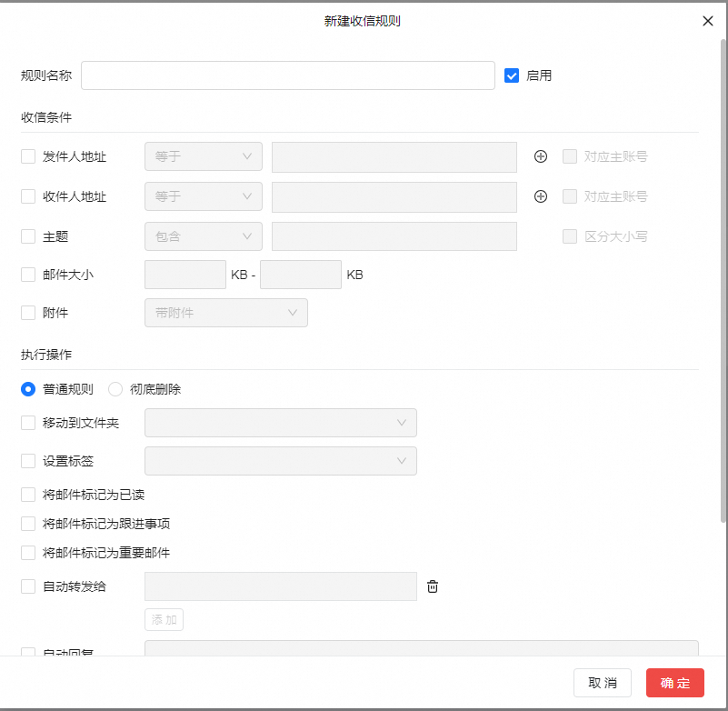The height and width of the screenshot is (711, 728).
Task: Click the close X of the dialog
Action: 708,21
